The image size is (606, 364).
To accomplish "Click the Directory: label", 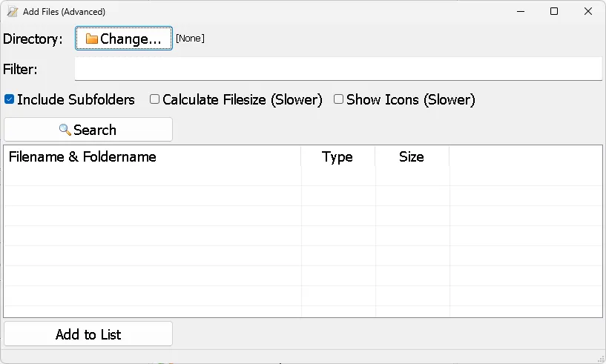I will pos(33,39).
